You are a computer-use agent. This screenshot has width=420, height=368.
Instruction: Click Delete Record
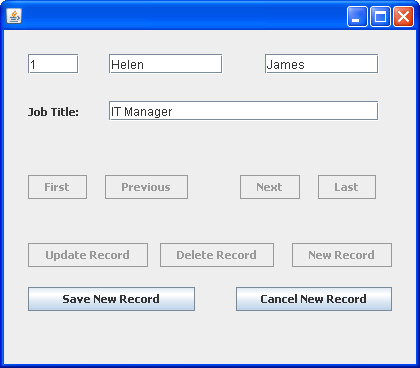[217, 255]
